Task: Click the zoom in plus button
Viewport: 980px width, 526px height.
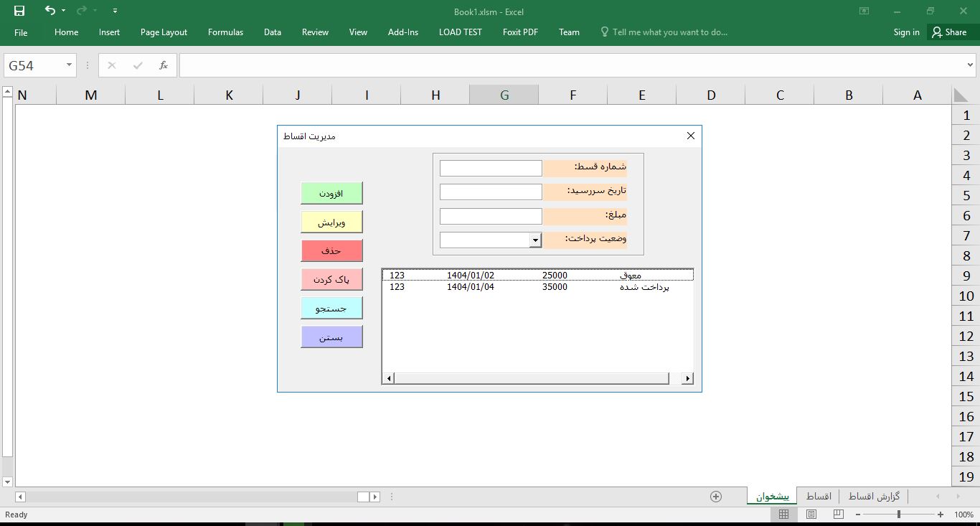Action: [x=941, y=515]
